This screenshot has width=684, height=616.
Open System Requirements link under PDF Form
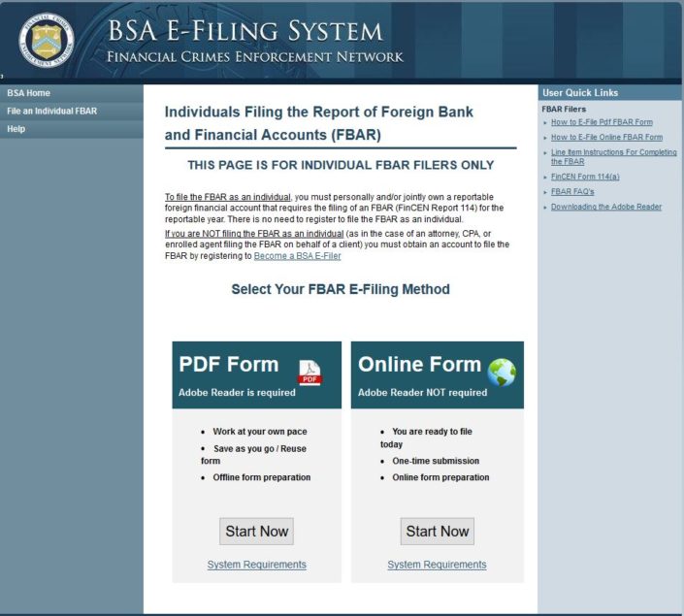pyautogui.click(x=256, y=565)
